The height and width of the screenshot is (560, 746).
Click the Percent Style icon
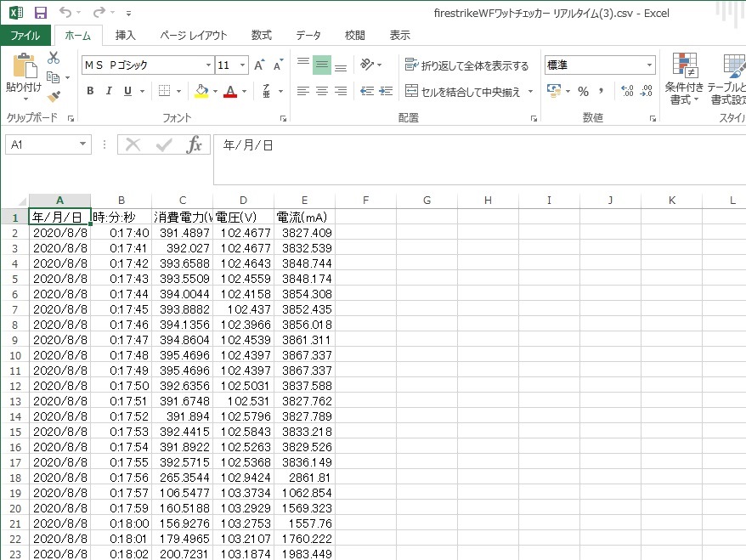tap(583, 91)
